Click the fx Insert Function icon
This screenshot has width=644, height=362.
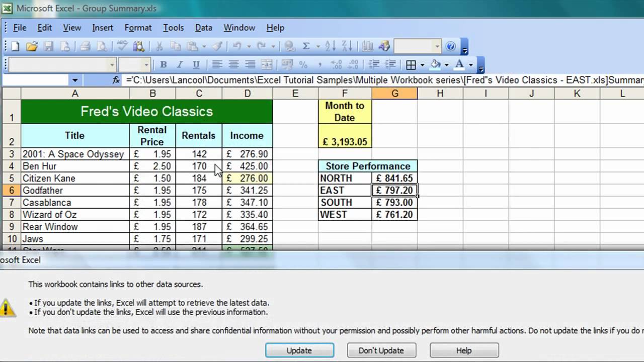116,80
